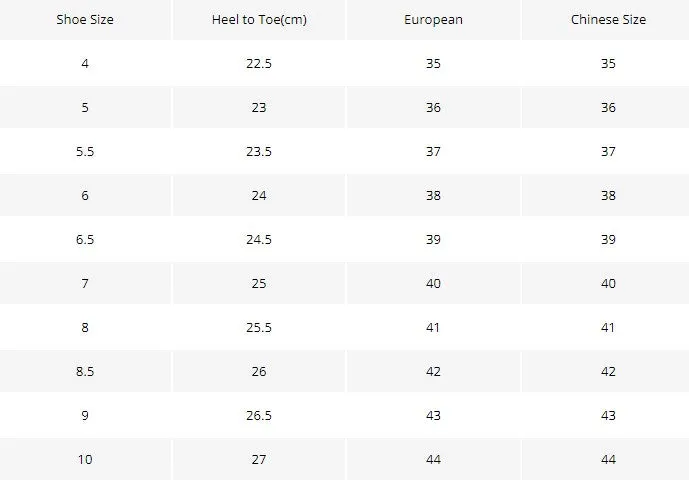The width and height of the screenshot is (689, 480).
Task: Select Chinese size 44 cell
Action: 608,459
